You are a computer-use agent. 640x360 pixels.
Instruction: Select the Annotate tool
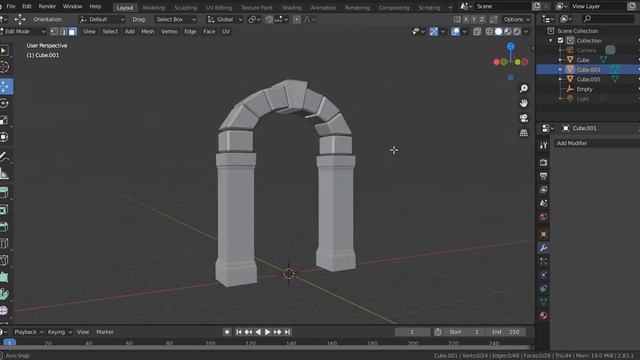tap(4, 157)
